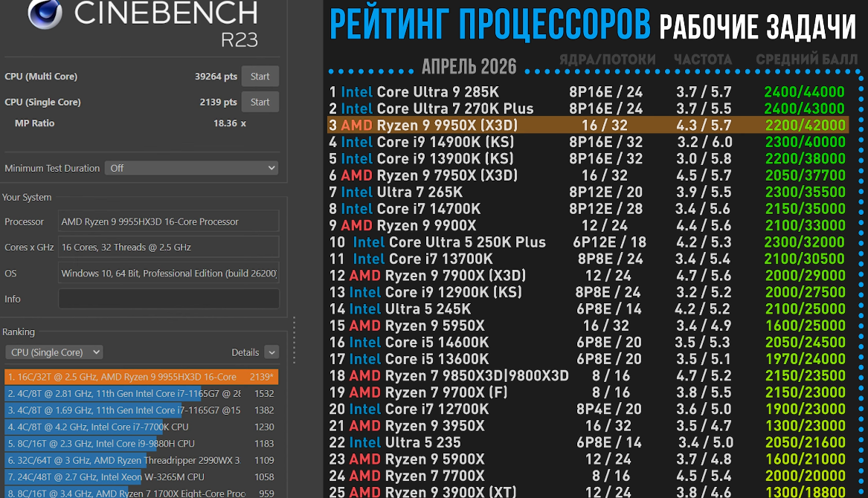Select ranking row Intel Core i7-7700K 1230
This screenshot has width=868, height=498.
[x=141, y=427]
